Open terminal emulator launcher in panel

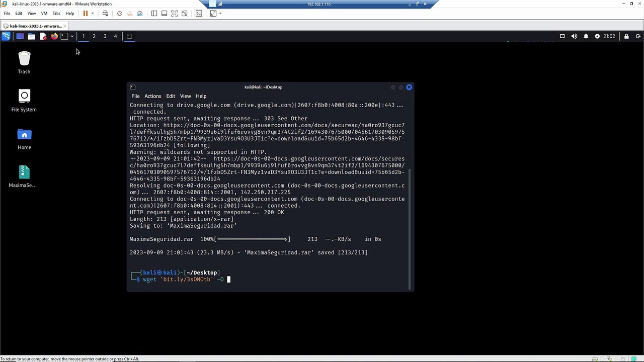click(x=64, y=36)
